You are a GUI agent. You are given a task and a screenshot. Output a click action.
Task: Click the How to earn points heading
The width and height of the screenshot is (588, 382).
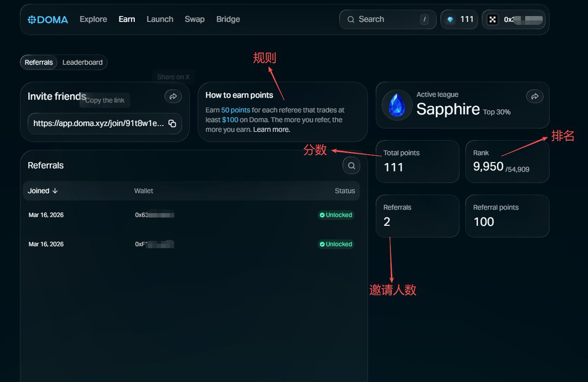pyautogui.click(x=239, y=95)
